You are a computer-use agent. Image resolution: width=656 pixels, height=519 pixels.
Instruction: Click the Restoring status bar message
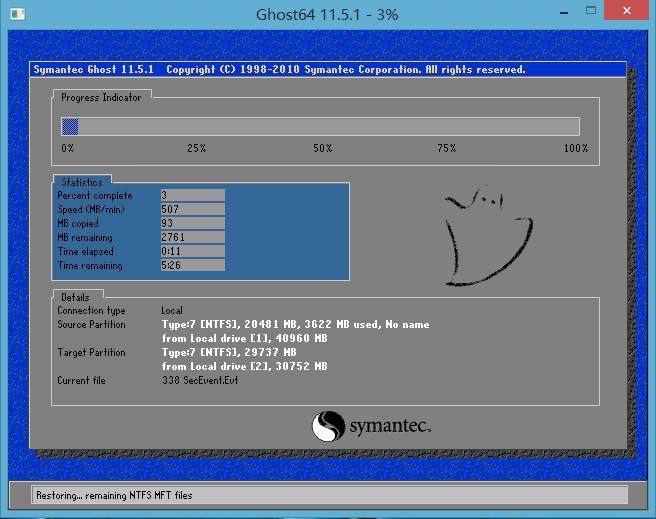(x=114, y=495)
